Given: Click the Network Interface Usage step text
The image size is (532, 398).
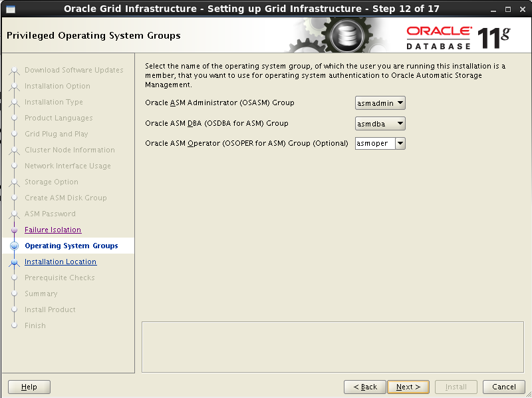Looking at the screenshot, I should (68, 166).
